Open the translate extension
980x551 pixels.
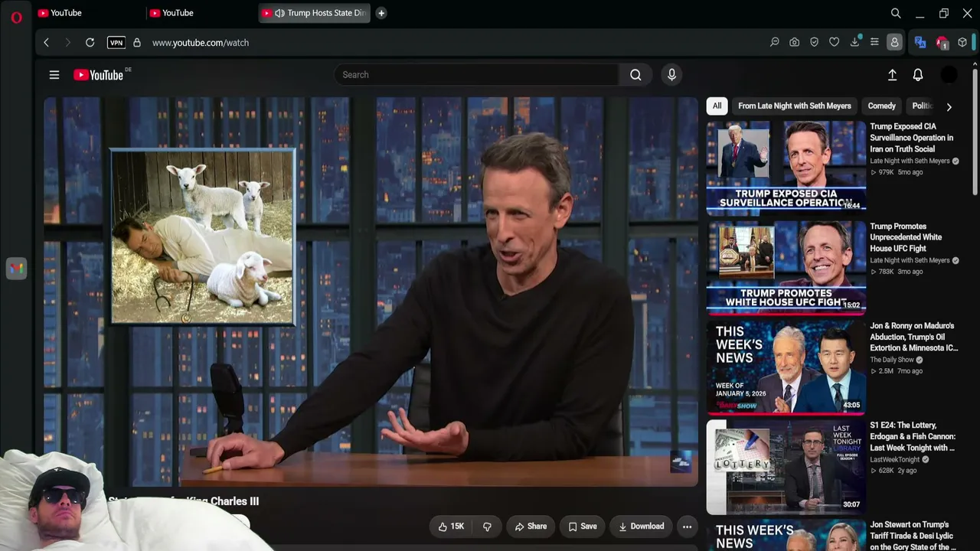pos(920,43)
